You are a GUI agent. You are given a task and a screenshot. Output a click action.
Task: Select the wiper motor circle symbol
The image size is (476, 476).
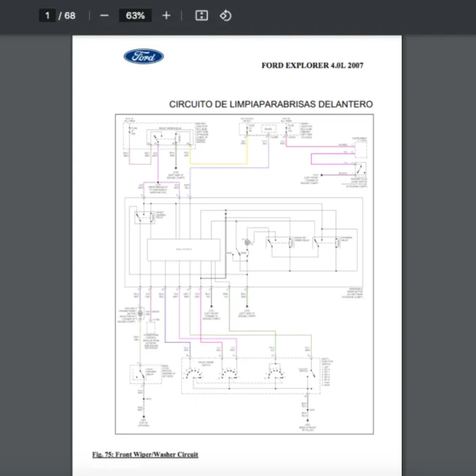pos(247,240)
